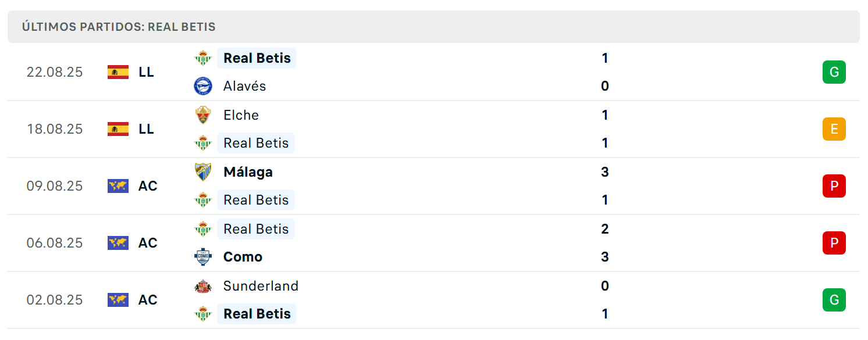Screen dimensions: 868x340
Task: Click the Alavés club crest icon
Action: 203,86
